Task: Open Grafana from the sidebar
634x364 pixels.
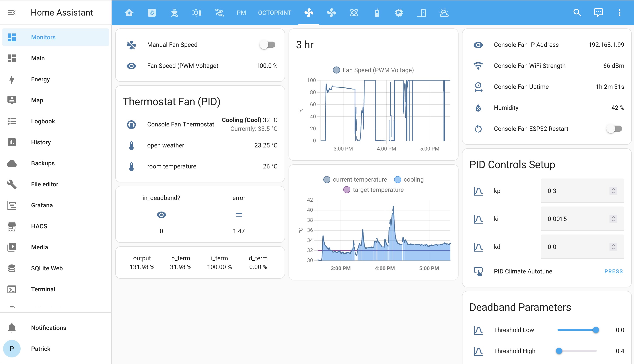Action: pyautogui.click(x=42, y=205)
